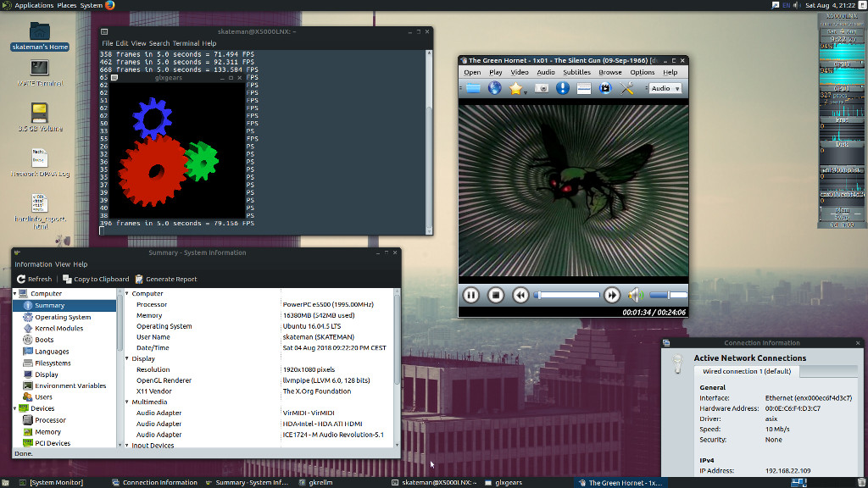Screen dimensions: 868x488
Task: Pause the video playback
Action: click(x=470, y=295)
